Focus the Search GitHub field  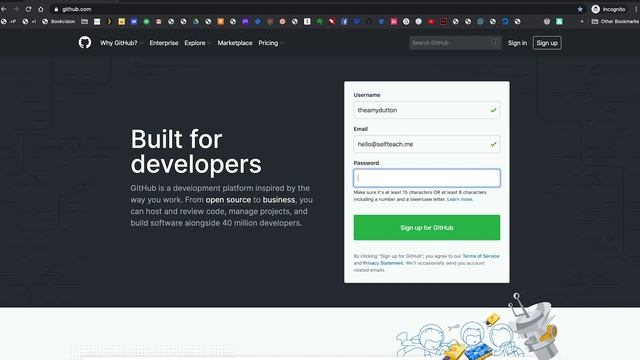[x=456, y=43]
